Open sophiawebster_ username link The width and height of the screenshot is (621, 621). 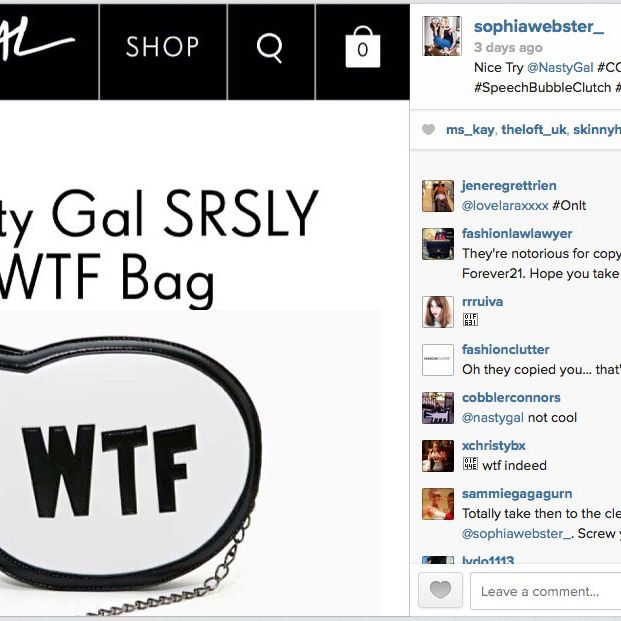539,27
